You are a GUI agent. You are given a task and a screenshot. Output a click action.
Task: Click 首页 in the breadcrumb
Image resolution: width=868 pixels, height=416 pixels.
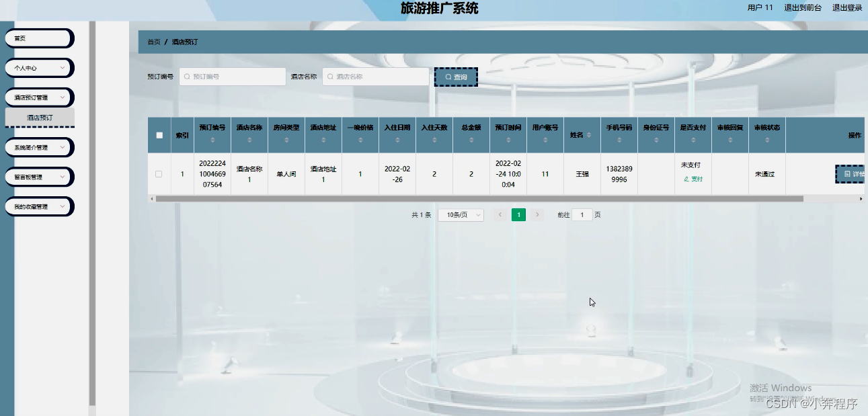(x=154, y=42)
